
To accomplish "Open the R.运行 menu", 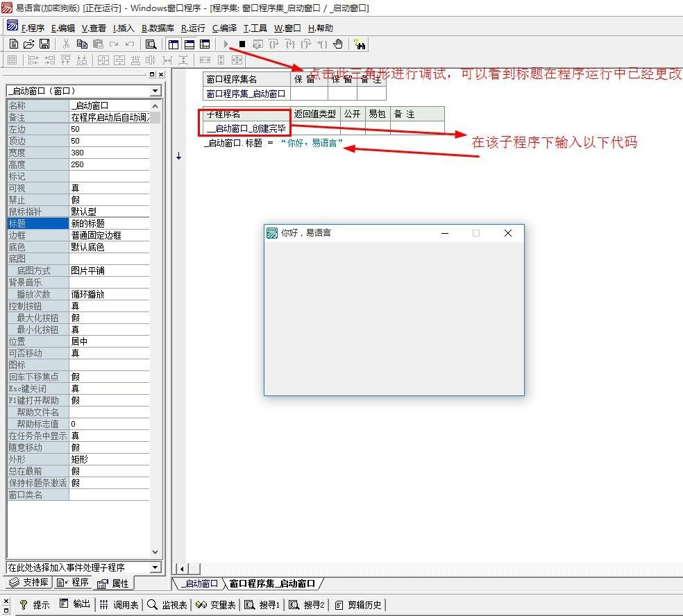I will [x=193, y=28].
